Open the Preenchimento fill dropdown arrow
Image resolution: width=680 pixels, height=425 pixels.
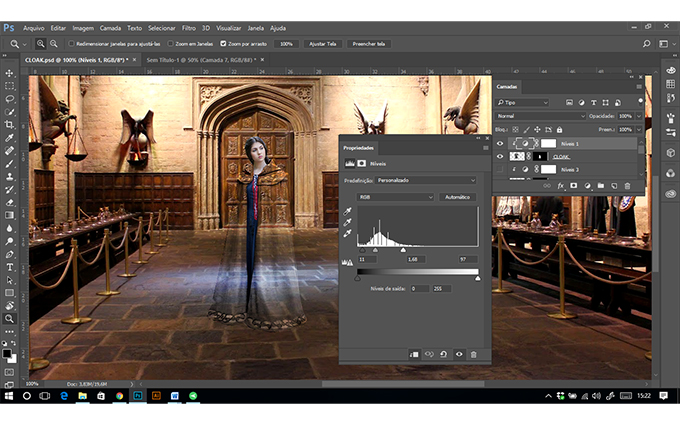(638, 130)
